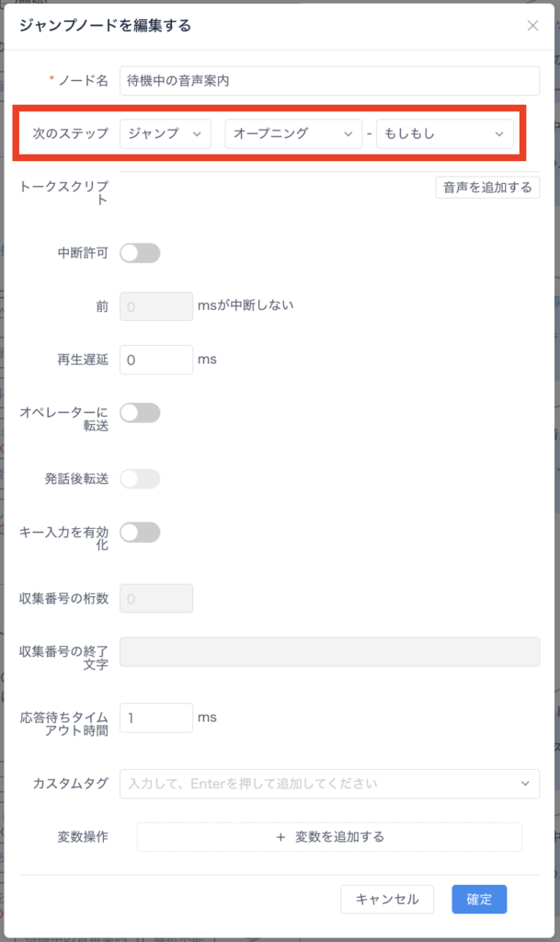The width and height of the screenshot is (560, 942).
Task: Toggle the 中断許可 switch
Action: pos(140,253)
